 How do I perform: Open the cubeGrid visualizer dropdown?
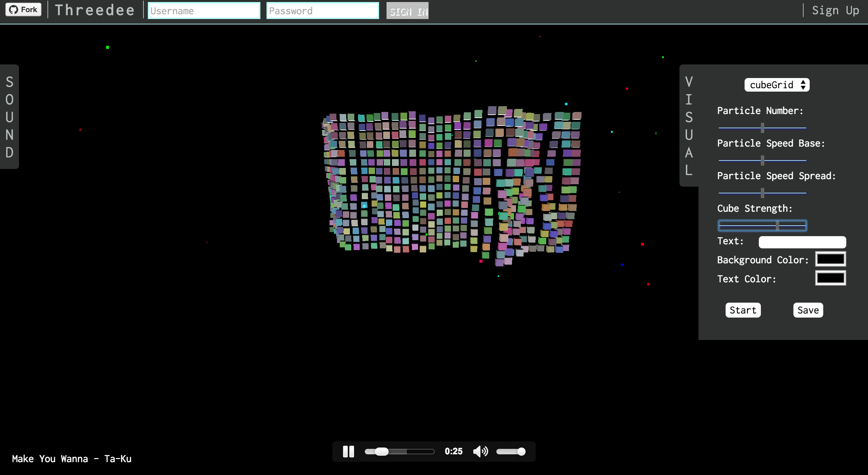(777, 85)
